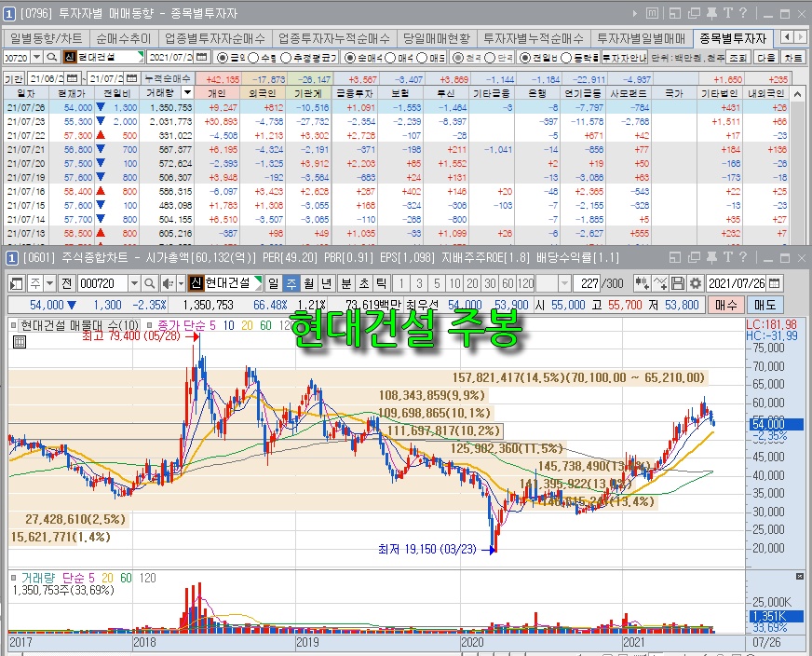Viewport: 812px width, 656px height.
Task: Click the cascade windows icon in the 0796 title bar
Action: 694,13
